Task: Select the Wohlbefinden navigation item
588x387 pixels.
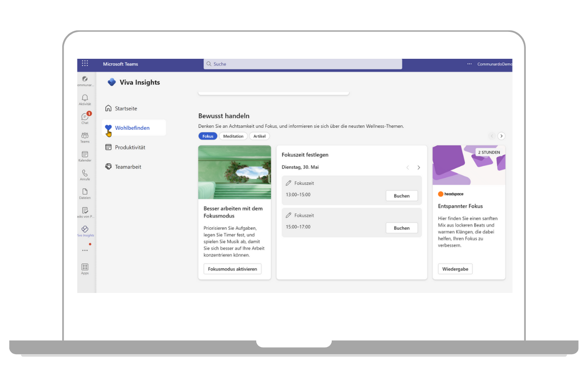Action: coord(134,128)
